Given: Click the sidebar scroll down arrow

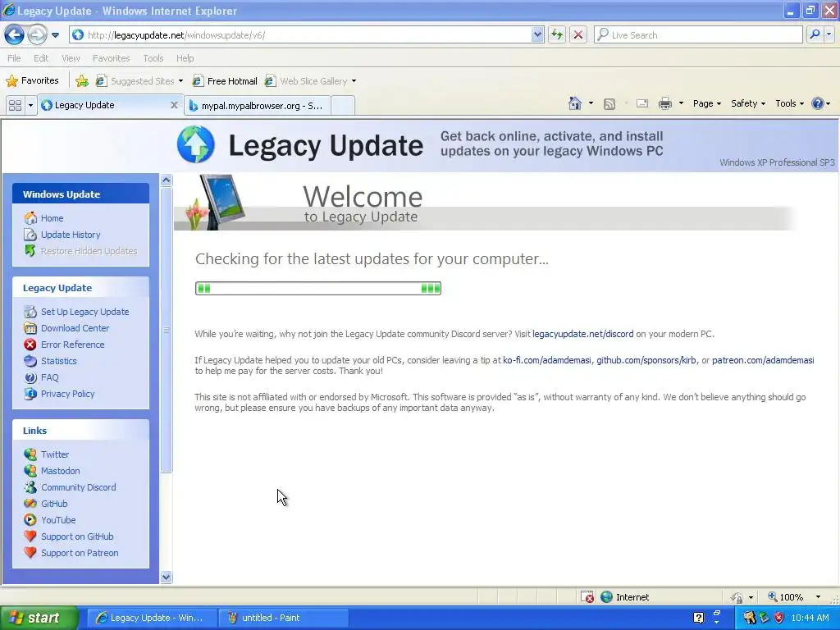Looking at the screenshot, I should point(166,577).
